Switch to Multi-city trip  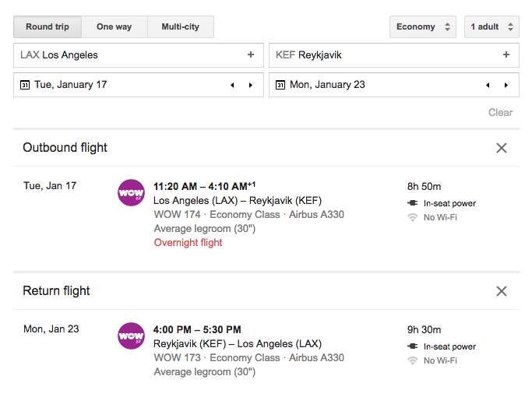pyautogui.click(x=181, y=26)
